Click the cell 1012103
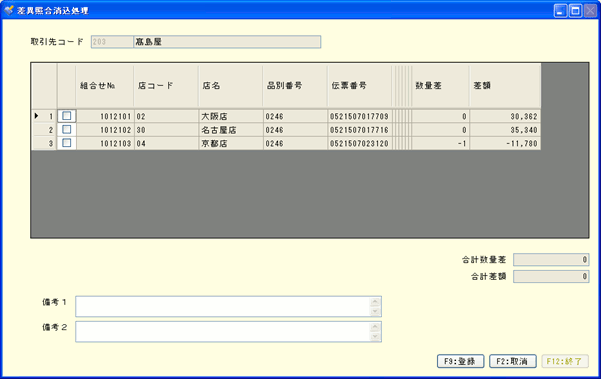Image resolution: width=601 pixels, height=379 pixels. coord(105,143)
